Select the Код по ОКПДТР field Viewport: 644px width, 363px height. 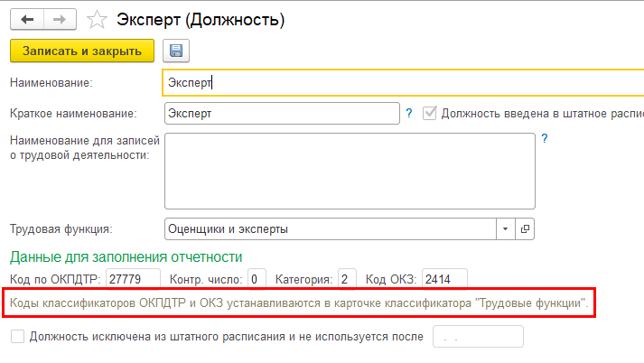click(133, 278)
